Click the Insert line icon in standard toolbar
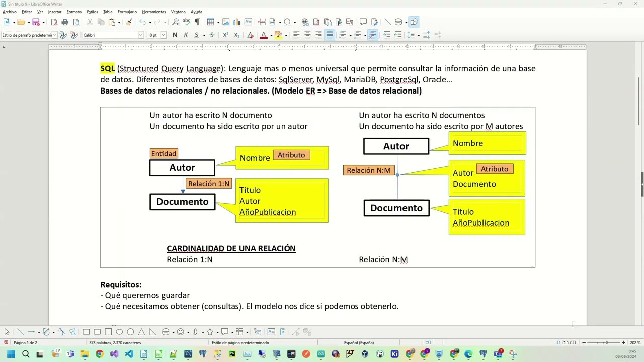Viewport: 644px width, 362px height. (x=387, y=22)
